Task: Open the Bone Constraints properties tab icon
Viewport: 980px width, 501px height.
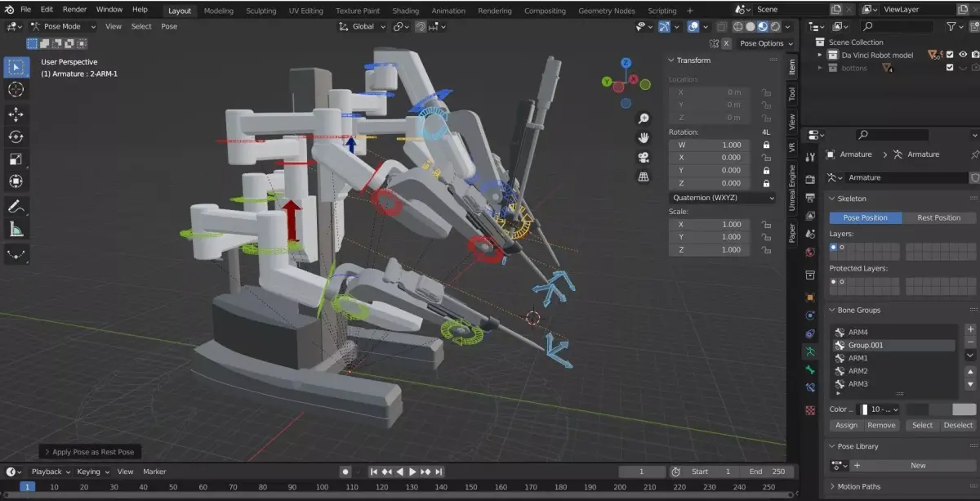Action: point(810,387)
